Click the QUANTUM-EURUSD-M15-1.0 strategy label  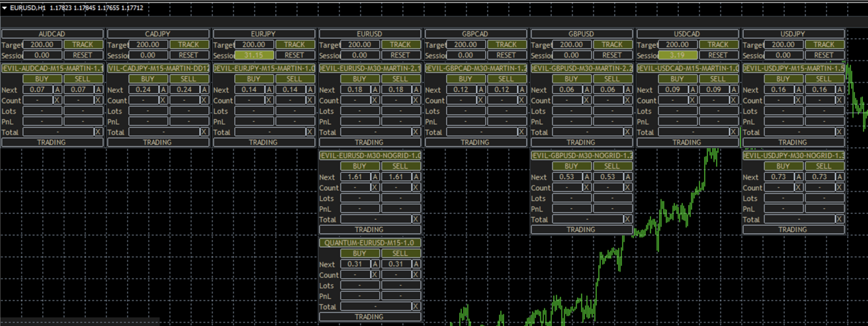(370, 243)
